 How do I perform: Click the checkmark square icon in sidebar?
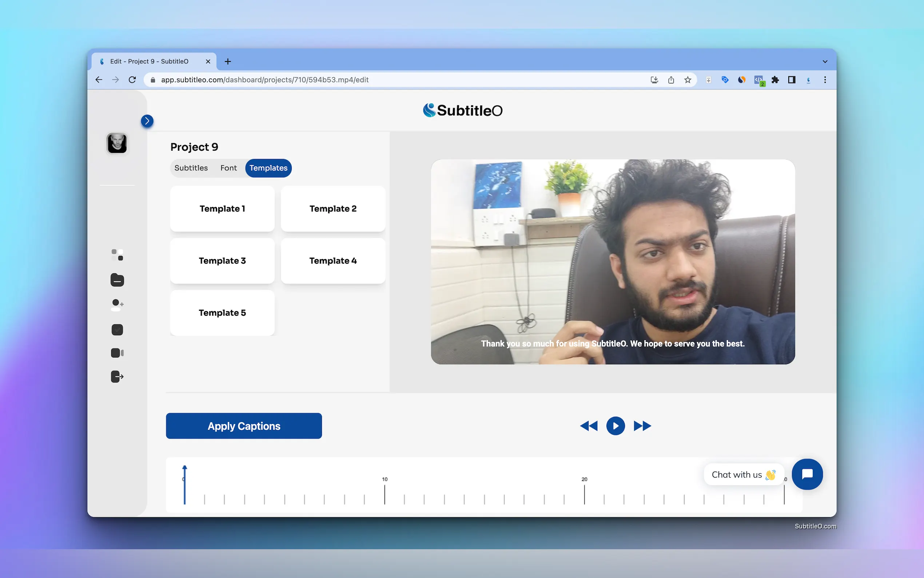(x=117, y=329)
